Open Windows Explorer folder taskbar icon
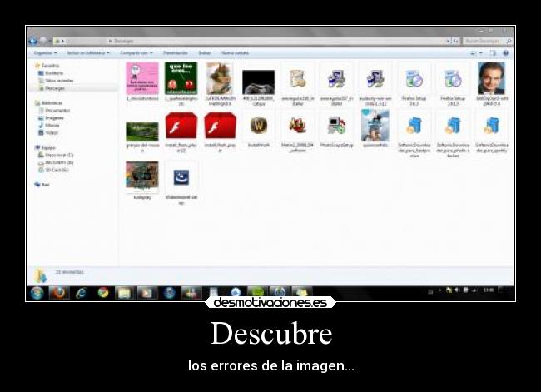 125,293
